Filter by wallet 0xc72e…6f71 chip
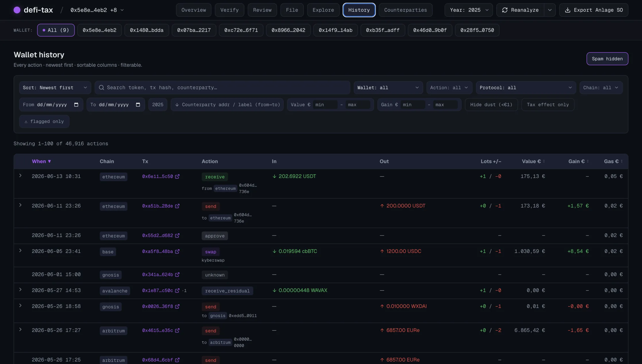 (x=241, y=30)
